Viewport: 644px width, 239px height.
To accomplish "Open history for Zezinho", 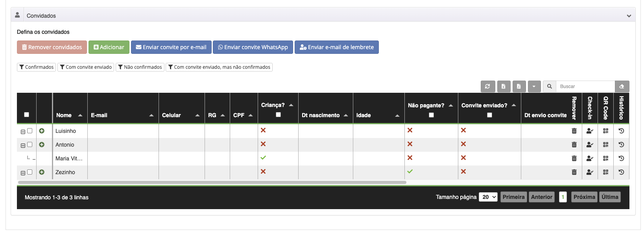I will point(622,172).
